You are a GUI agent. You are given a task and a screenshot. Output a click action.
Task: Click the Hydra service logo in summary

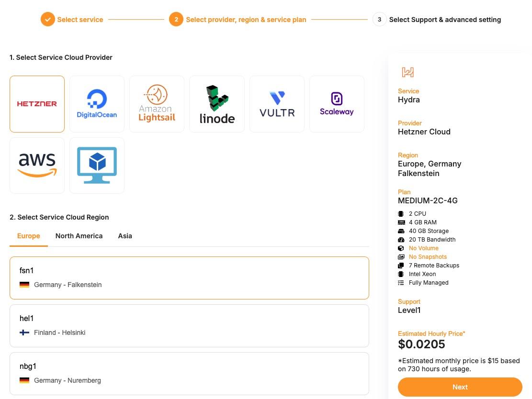coord(407,72)
